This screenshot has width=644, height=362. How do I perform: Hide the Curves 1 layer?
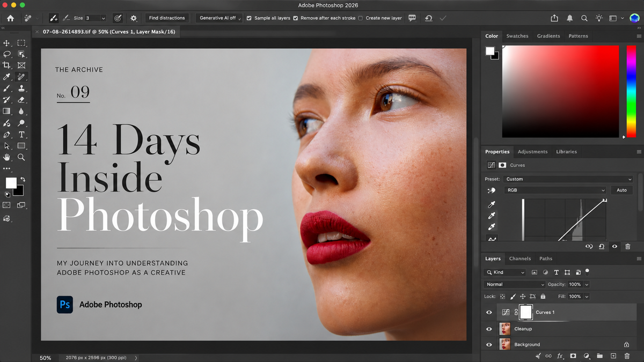tap(489, 312)
